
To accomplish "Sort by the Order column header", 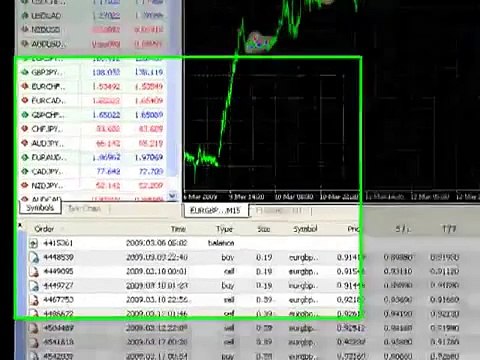I will (x=44, y=229).
